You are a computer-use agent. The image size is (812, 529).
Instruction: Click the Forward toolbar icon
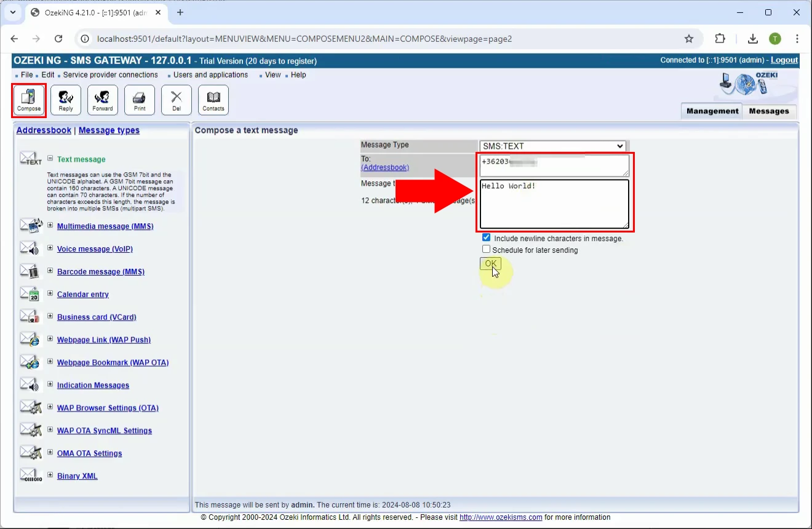tap(103, 100)
